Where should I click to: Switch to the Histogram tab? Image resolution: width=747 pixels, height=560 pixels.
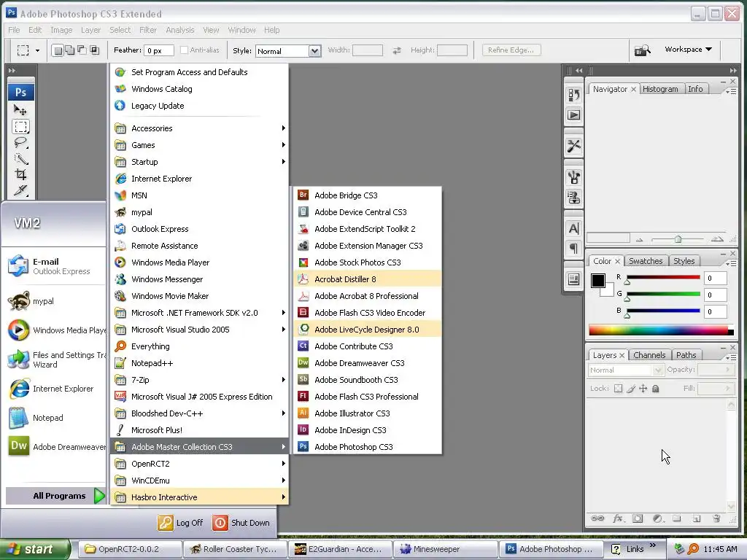coord(659,89)
